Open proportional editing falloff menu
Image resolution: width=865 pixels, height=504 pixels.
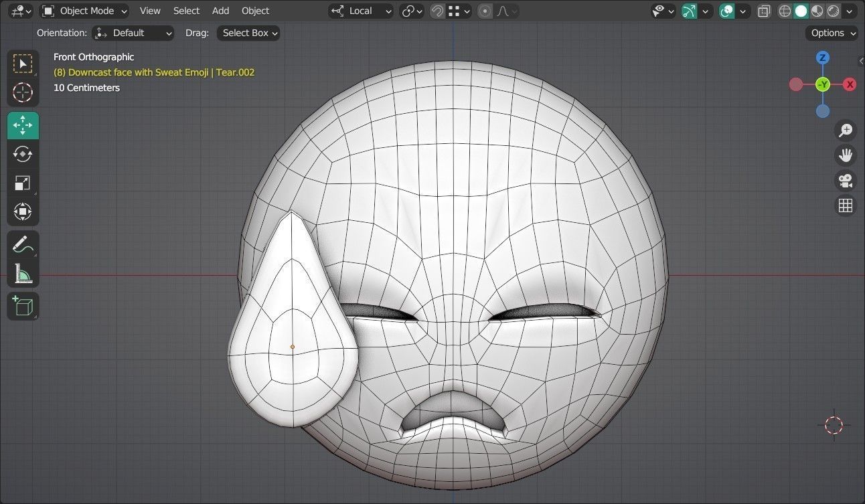(x=505, y=11)
